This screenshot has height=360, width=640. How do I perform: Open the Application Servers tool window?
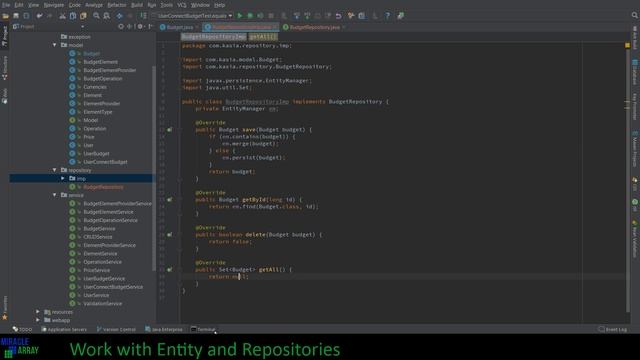click(x=64, y=329)
